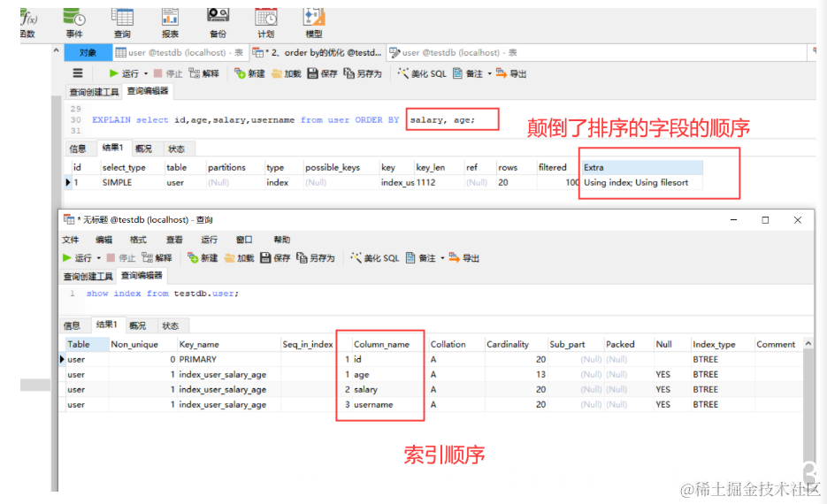Maximize the 无标题 query window
This screenshot has height=504, width=827.
pyautogui.click(x=765, y=220)
